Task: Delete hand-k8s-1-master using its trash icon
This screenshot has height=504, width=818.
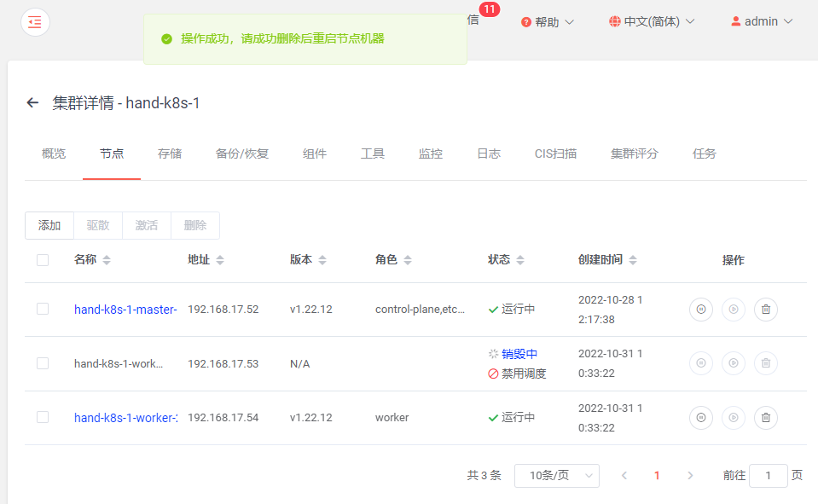Action: click(x=765, y=310)
